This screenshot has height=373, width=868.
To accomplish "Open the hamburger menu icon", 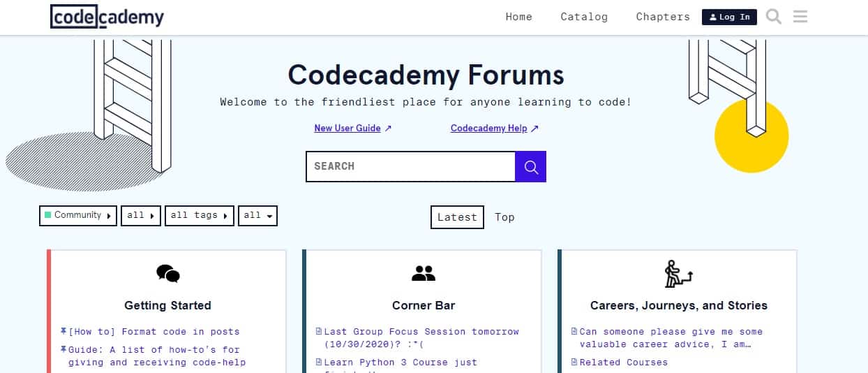I will tap(800, 17).
